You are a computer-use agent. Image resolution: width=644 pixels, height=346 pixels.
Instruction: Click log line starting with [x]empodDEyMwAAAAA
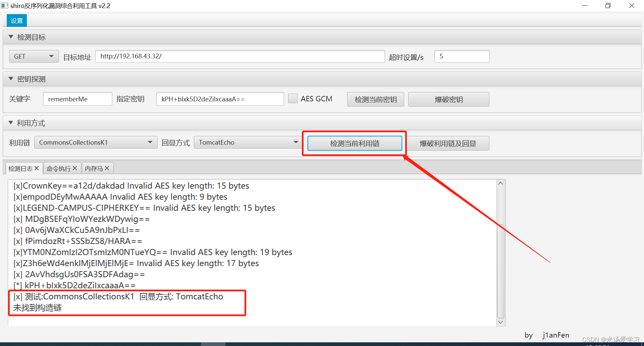pyautogui.click(x=120, y=197)
